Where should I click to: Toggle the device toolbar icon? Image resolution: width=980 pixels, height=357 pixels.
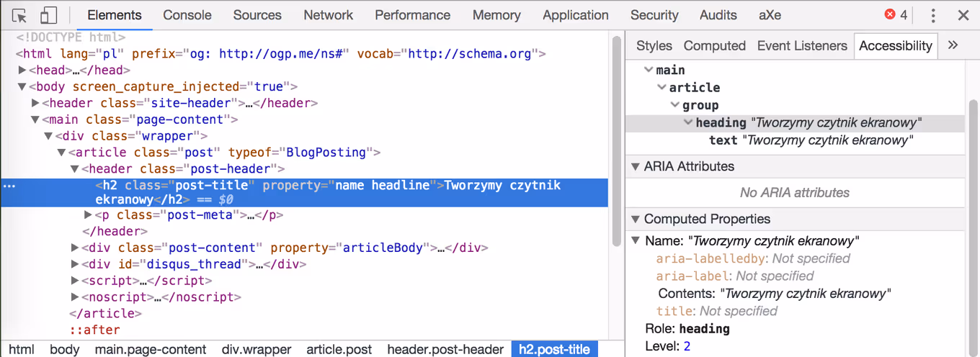coord(48,15)
